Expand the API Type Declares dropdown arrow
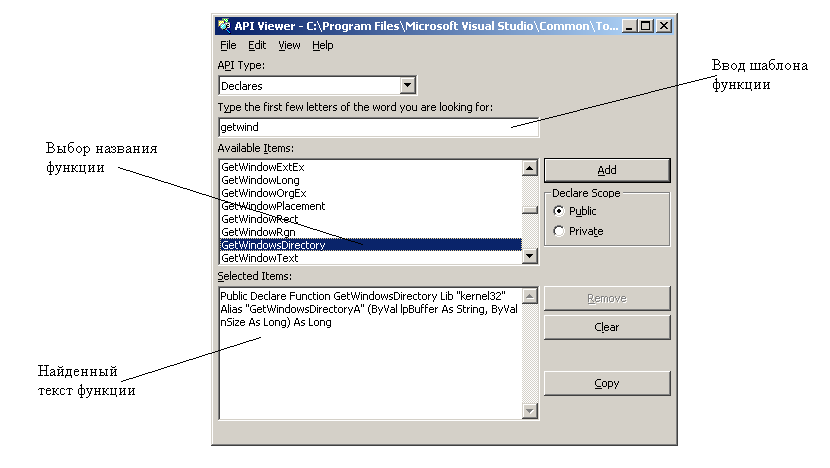Image resolution: width=830 pixels, height=468 pixels. coord(407,85)
